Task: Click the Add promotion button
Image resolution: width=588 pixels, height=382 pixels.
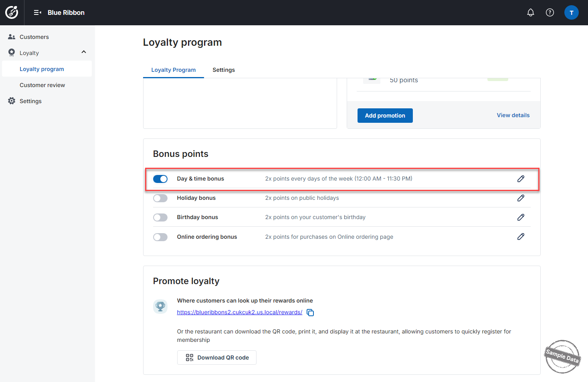Action: pos(385,116)
